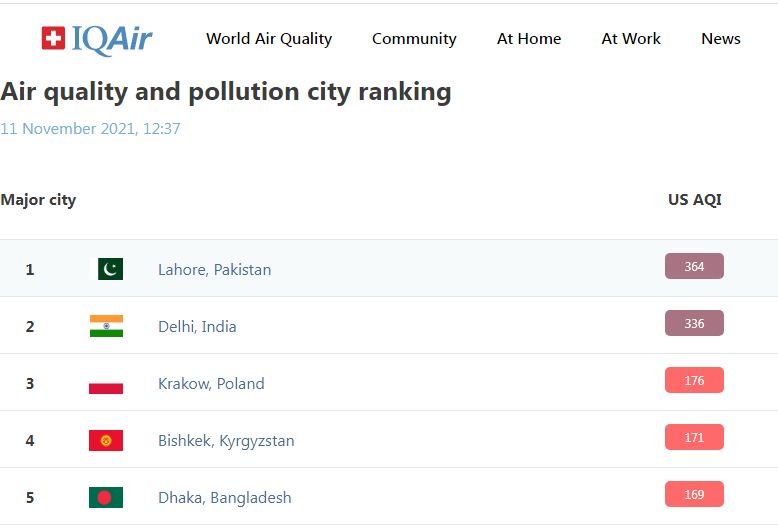
Task: Click the 364 AQI badge
Action: point(694,267)
